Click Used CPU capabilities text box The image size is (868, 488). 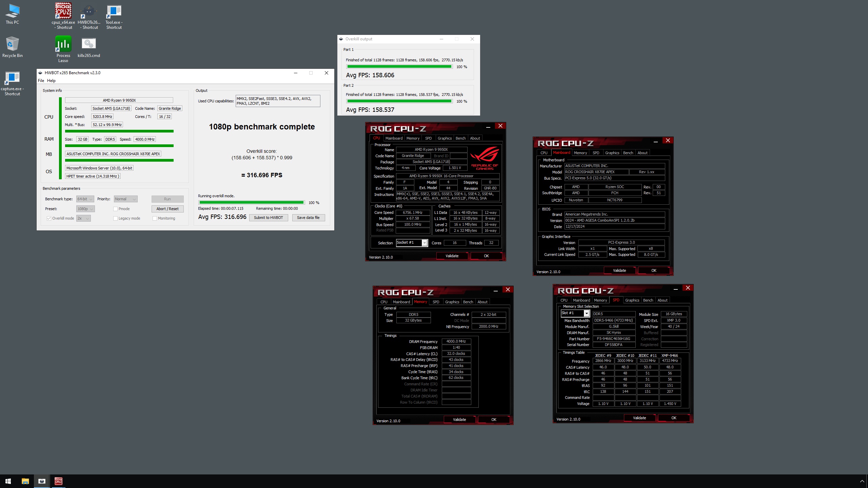click(278, 101)
